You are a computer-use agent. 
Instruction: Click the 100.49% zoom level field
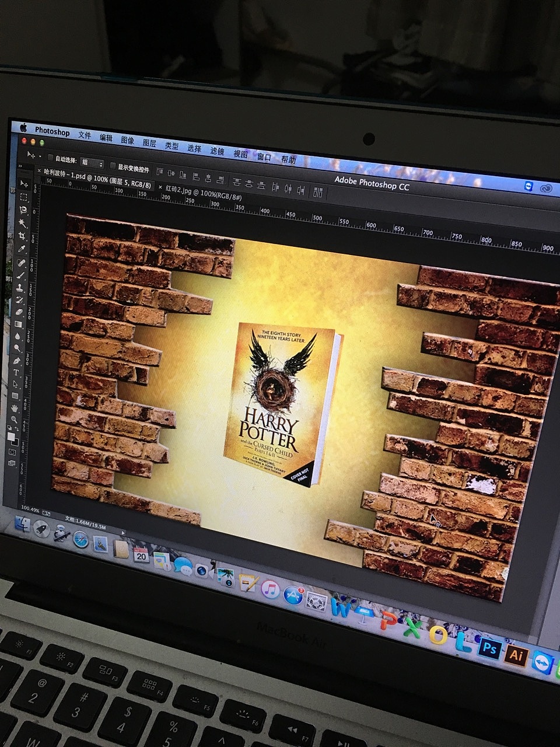pos(30,509)
